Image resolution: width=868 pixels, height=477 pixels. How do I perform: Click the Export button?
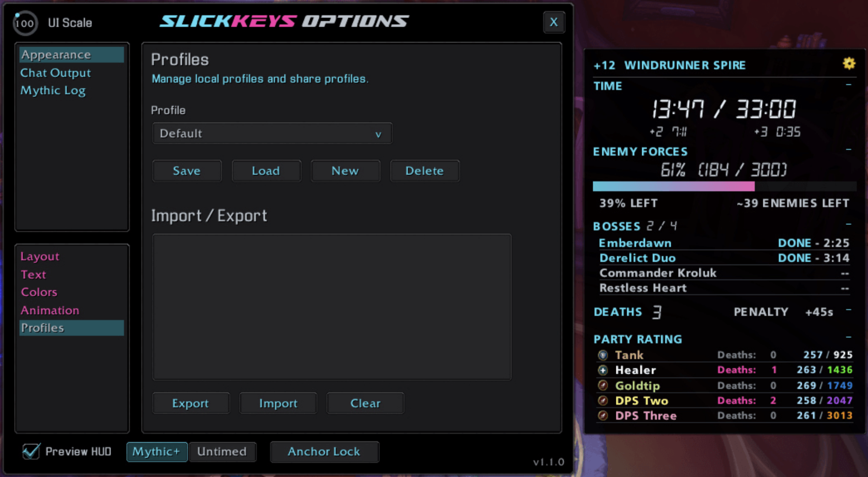coord(190,403)
